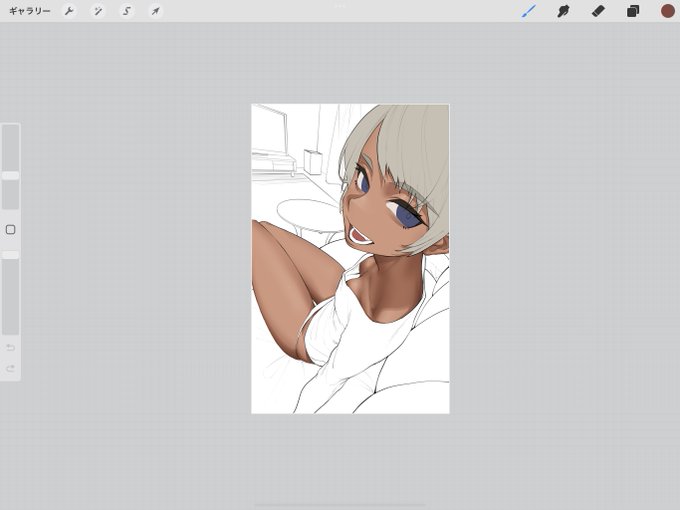Open the Layers panel
Screen dimensions: 680x510
click(633, 11)
